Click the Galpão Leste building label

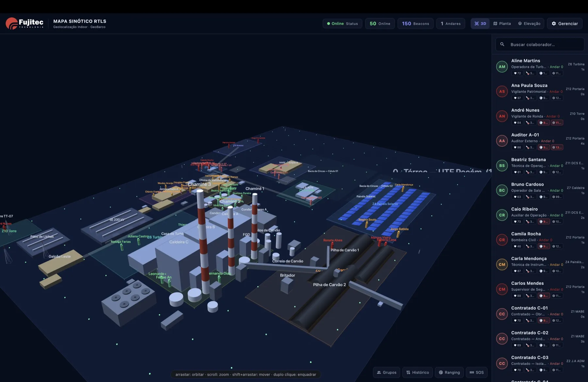point(59,256)
